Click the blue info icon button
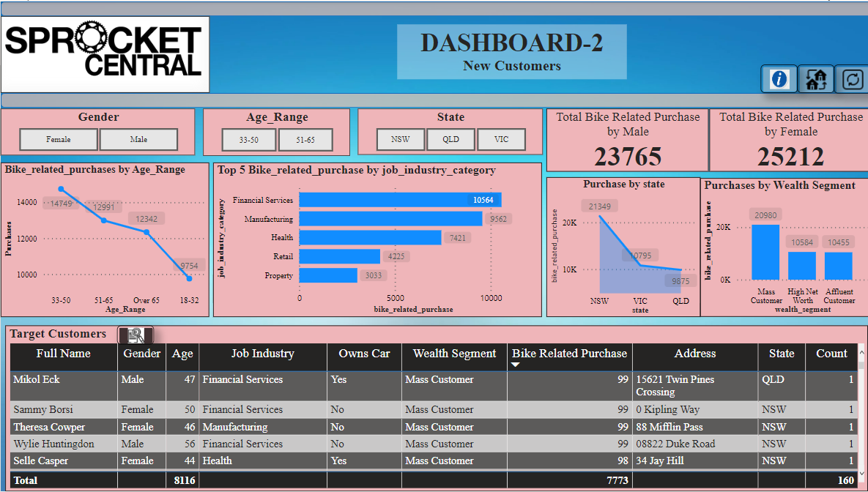 click(779, 79)
